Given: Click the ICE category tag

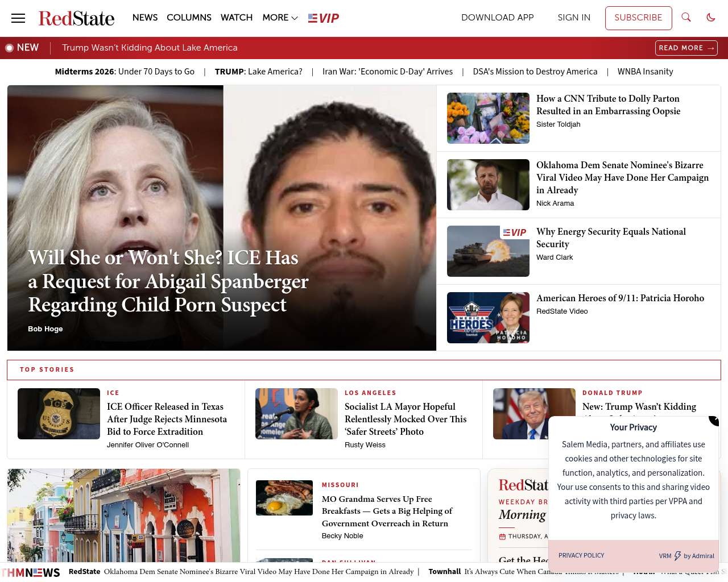Looking at the screenshot, I should [x=113, y=393].
